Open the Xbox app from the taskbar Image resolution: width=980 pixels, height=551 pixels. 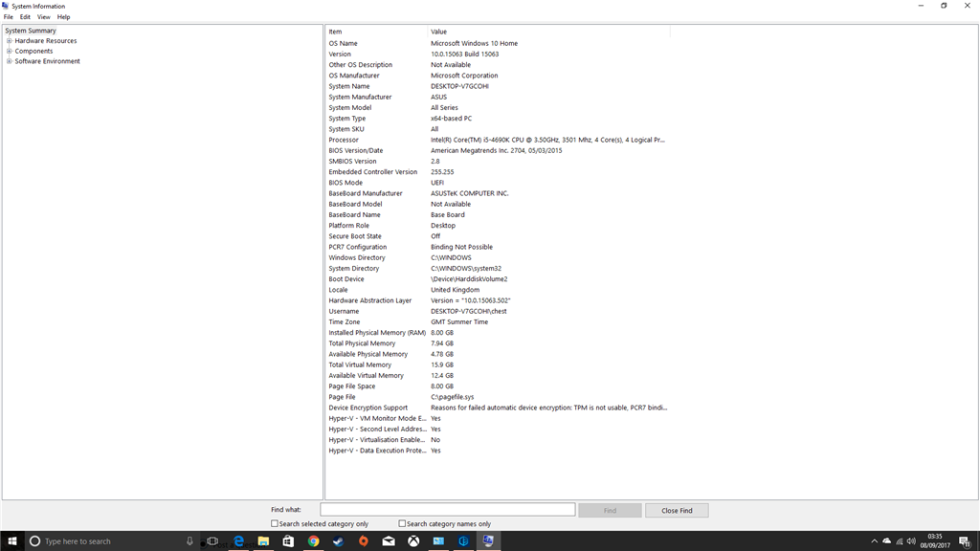(413, 541)
